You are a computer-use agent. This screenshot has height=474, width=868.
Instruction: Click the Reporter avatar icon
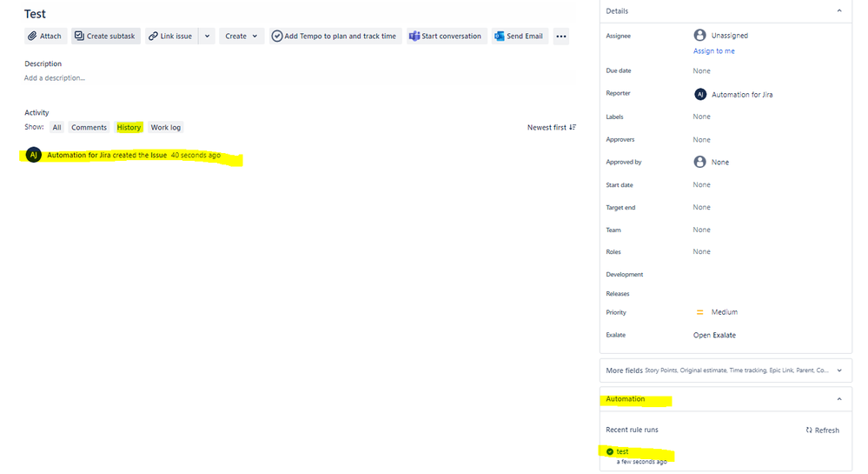700,94
